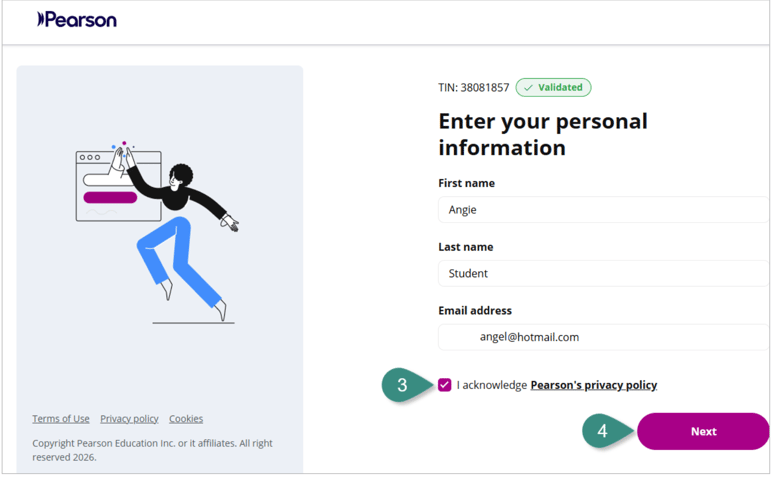The height and width of the screenshot is (477, 771).
Task: Click the teal step 4 callout marker
Action: point(607,431)
